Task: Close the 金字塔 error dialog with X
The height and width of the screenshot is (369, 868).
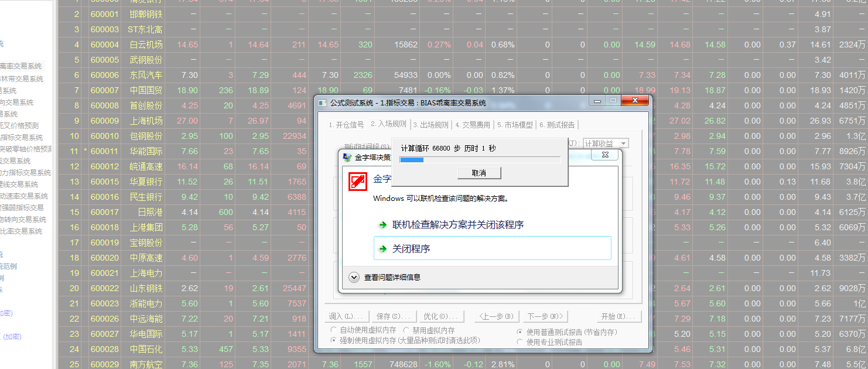Action: (x=605, y=155)
